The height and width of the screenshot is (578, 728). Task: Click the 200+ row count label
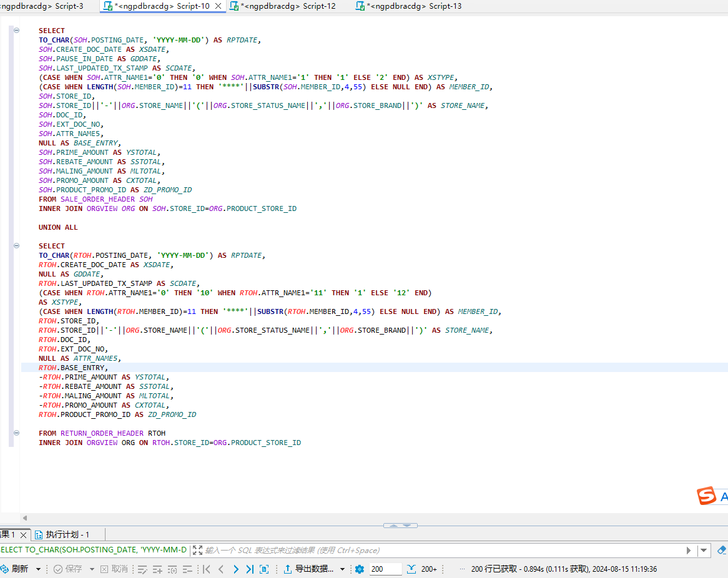429,569
